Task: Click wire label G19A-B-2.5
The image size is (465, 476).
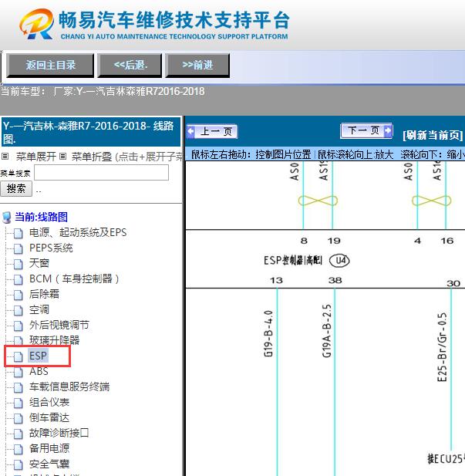Action: (326, 331)
